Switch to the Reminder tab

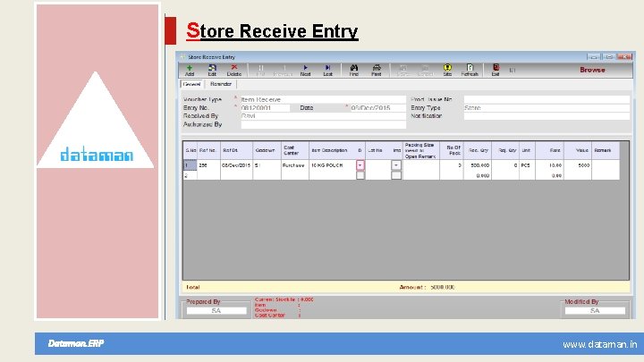point(221,84)
